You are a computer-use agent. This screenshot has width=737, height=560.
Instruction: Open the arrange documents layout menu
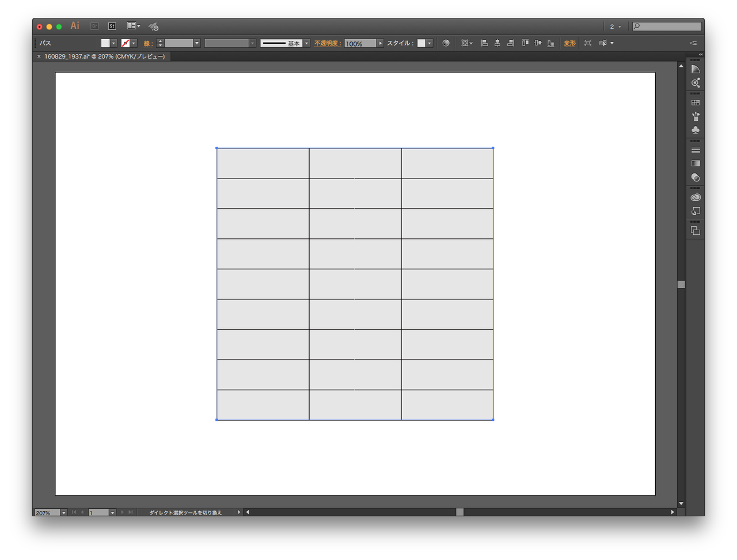[x=134, y=26]
